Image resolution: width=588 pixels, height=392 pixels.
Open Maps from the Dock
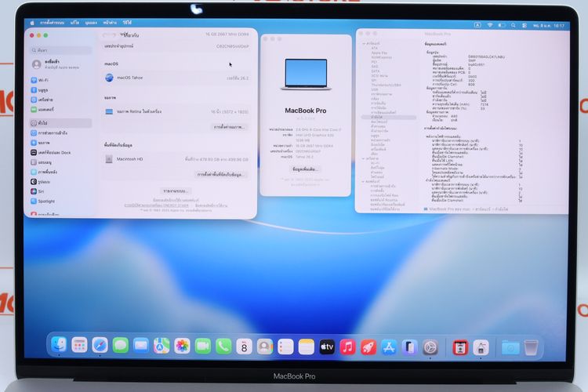click(x=162, y=347)
